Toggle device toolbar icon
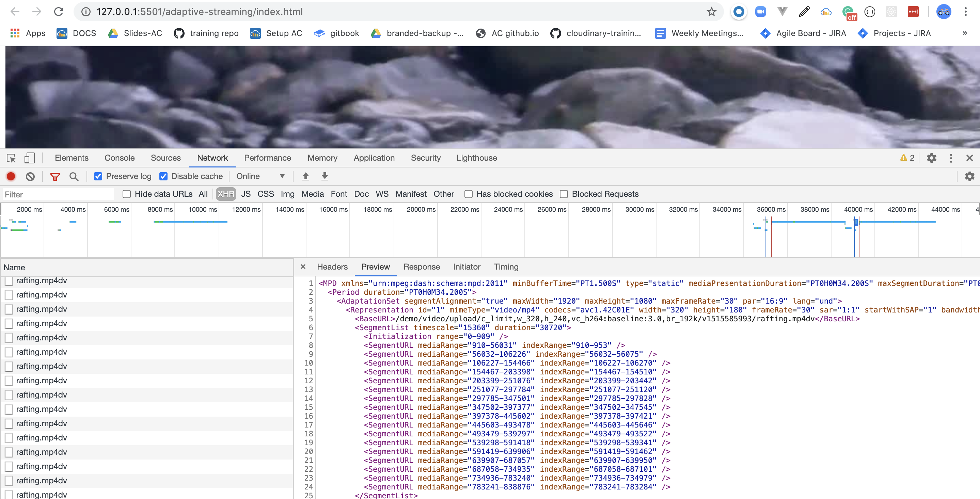Screen dimensions: 980x499 (29, 158)
